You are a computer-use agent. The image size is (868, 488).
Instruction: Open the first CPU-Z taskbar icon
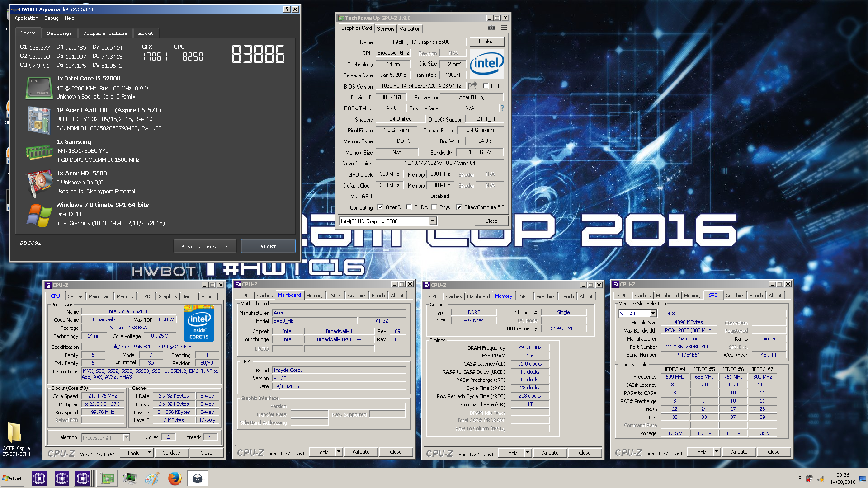[39, 478]
